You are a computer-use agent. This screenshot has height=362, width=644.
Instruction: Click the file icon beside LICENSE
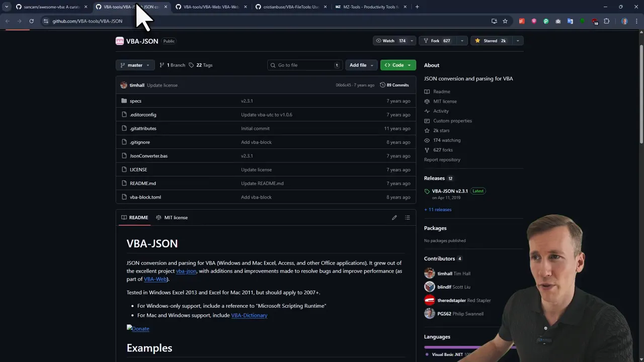tap(124, 169)
